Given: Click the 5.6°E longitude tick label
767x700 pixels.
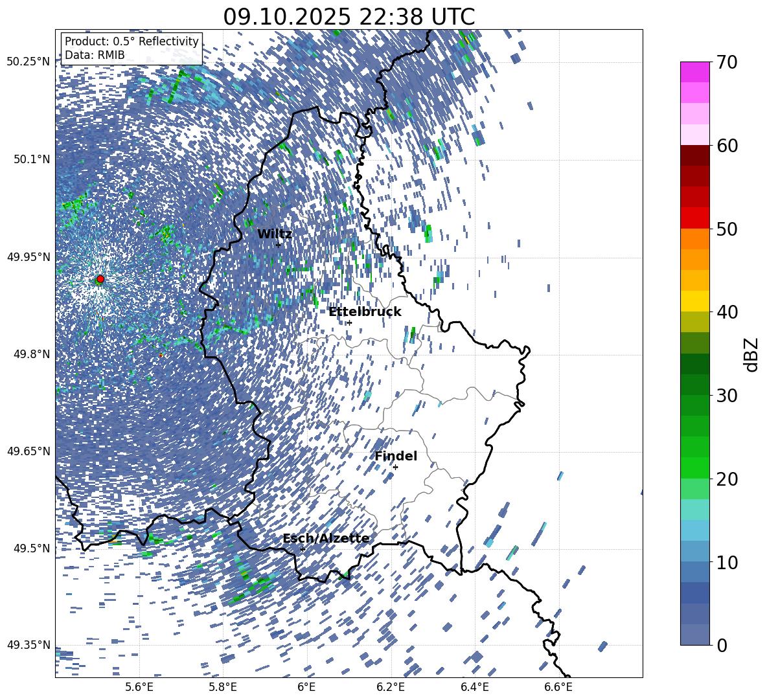Looking at the screenshot, I should pyautogui.click(x=139, y=687).
